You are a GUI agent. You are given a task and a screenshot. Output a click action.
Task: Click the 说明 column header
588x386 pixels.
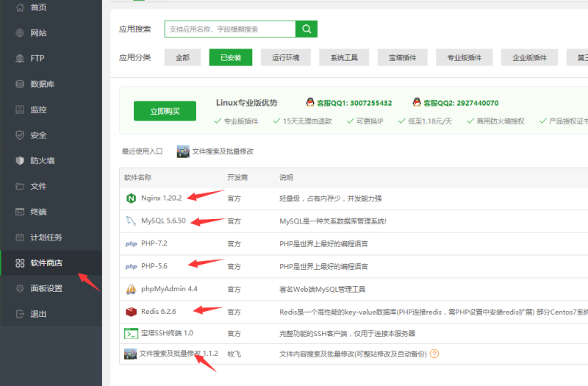[x=286, y=177]
